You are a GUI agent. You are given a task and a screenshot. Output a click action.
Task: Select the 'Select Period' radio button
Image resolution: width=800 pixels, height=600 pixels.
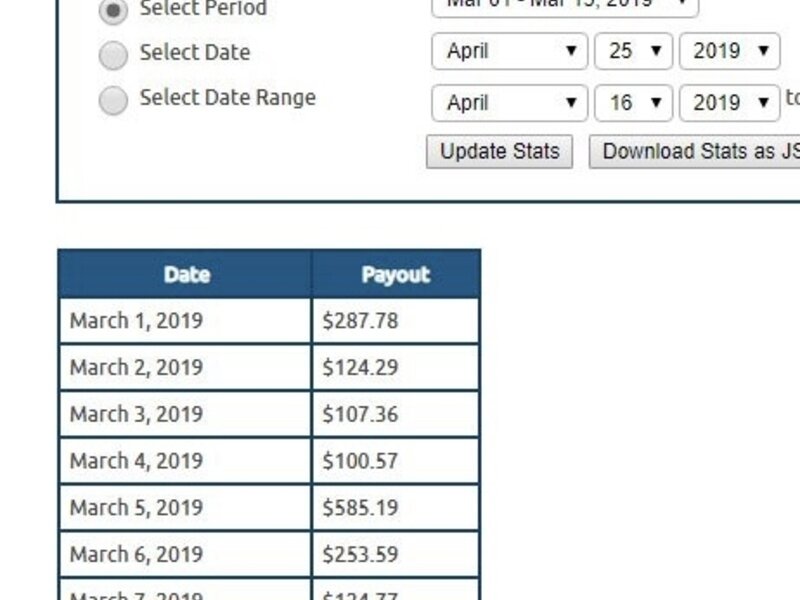point(114,11)
